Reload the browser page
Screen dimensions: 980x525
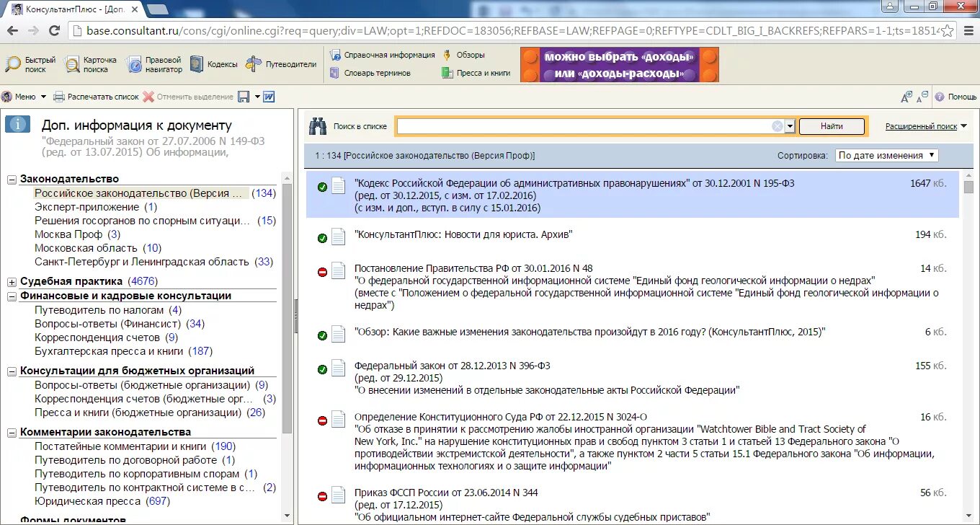pos(54,31)
